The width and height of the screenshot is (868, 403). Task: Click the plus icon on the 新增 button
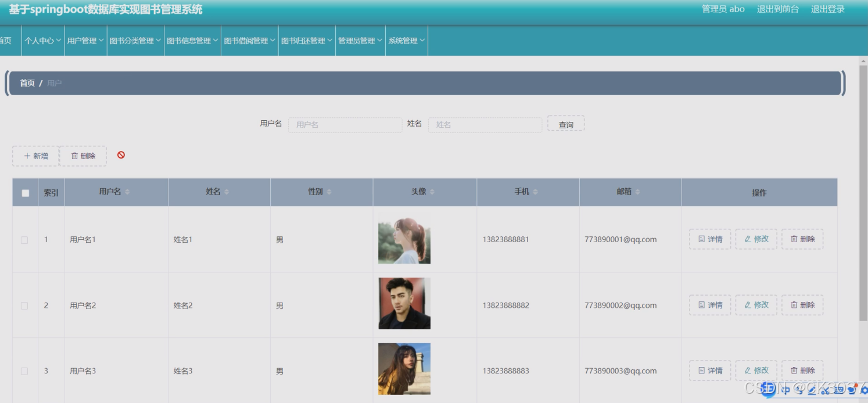tap(27, 155)
